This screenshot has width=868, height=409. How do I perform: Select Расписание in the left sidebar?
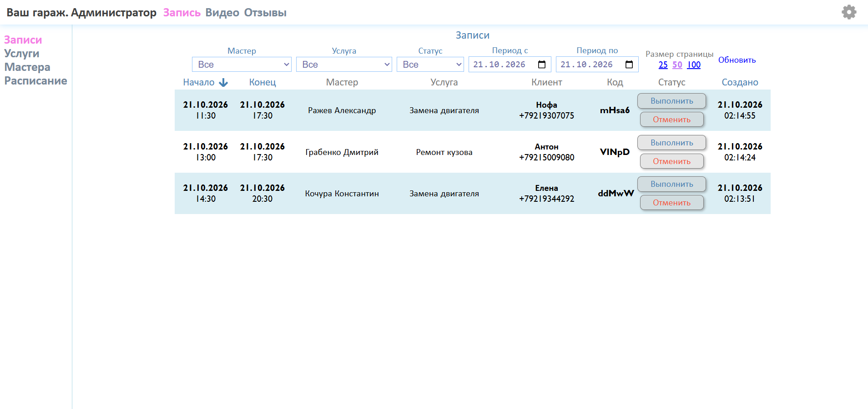(36, 81)
